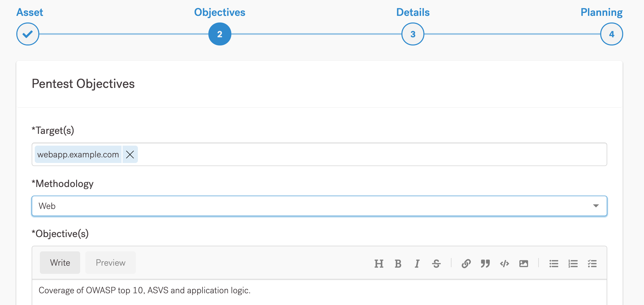Insert a checklist in the editor
This screenshot has width=644, height=305.
592,263
